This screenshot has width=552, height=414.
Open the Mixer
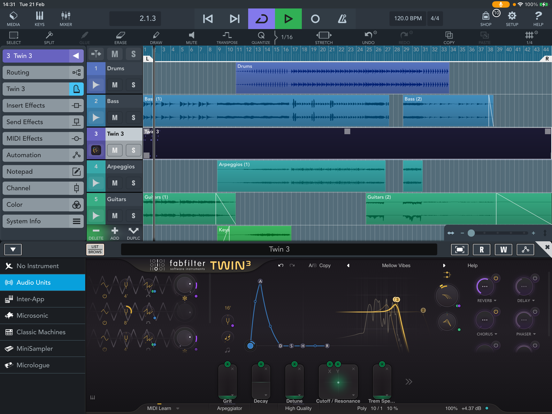(x=66, y=19)
